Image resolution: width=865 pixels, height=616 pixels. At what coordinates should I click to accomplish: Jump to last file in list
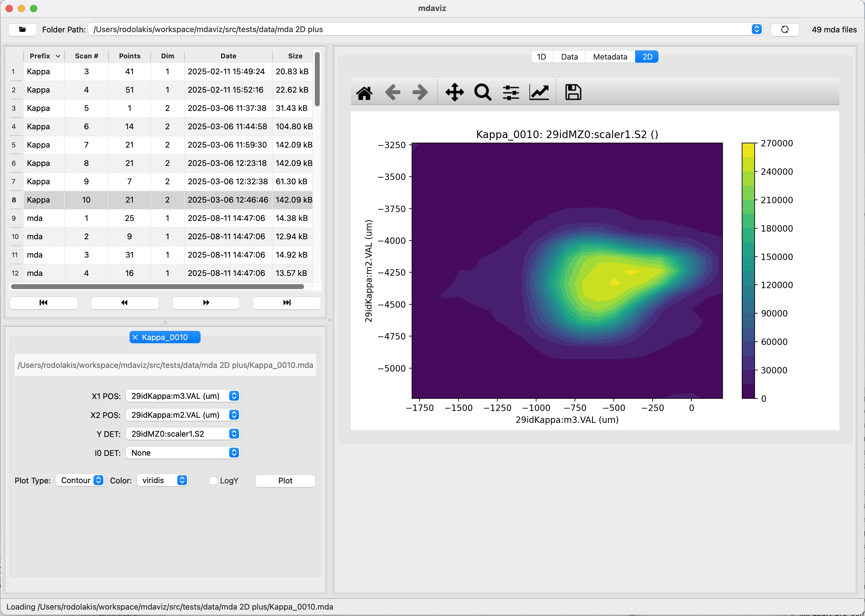pyautogui.click(x=287, y=302)
